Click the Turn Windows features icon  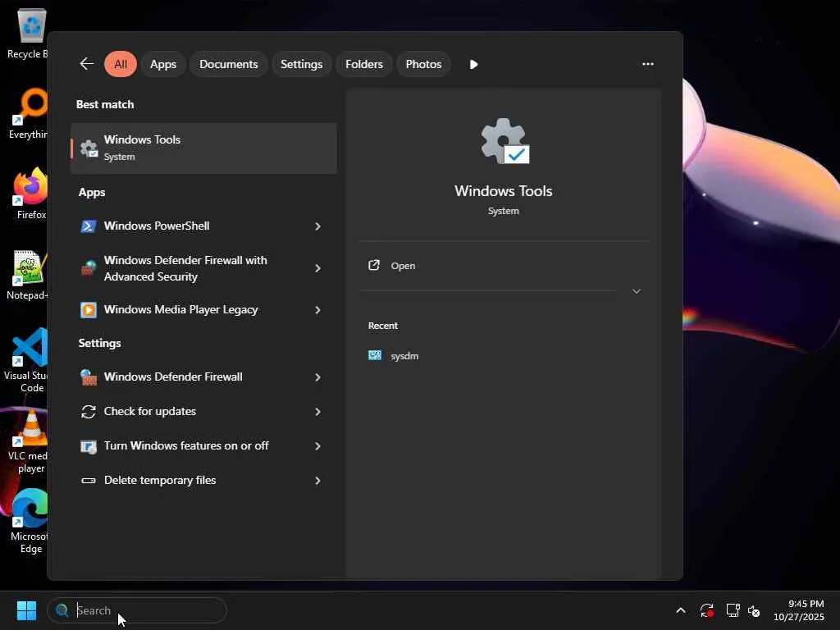[89, 446]
